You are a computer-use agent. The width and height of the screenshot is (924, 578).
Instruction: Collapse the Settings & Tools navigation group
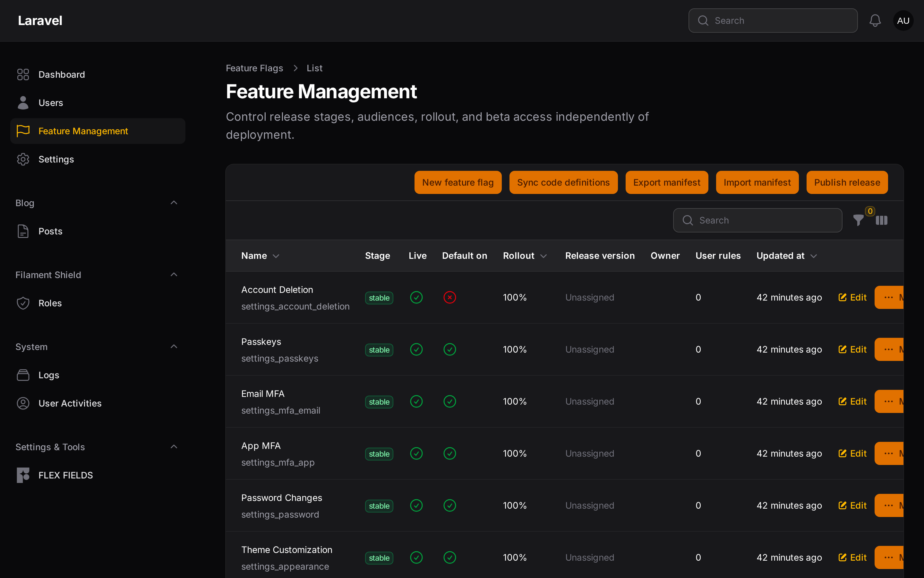pyautogui.click(x=174, y=446)
